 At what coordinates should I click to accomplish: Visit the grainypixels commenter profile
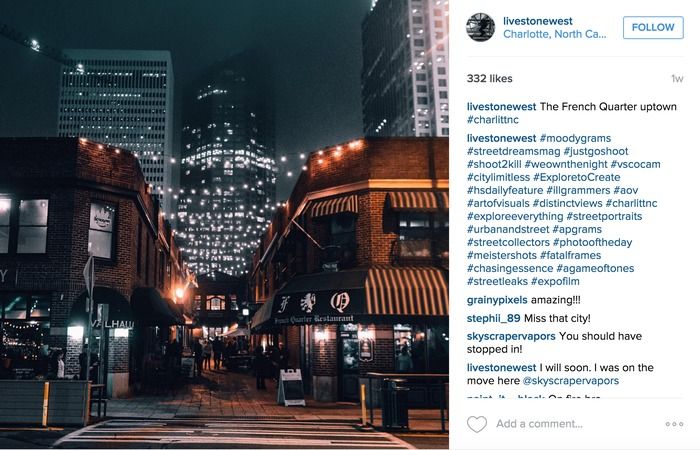pos(497,300)
